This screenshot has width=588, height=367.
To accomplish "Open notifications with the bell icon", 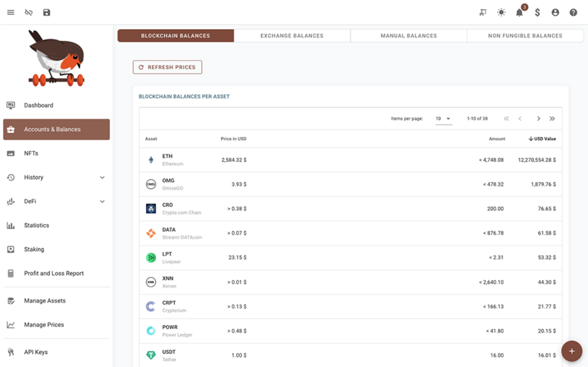I will [519, 12].
